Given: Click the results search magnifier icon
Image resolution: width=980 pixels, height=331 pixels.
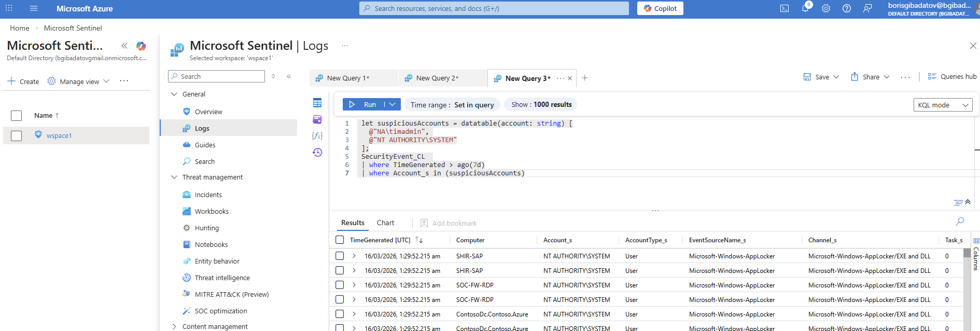Looking at the screenshot, I should (960, 222).
